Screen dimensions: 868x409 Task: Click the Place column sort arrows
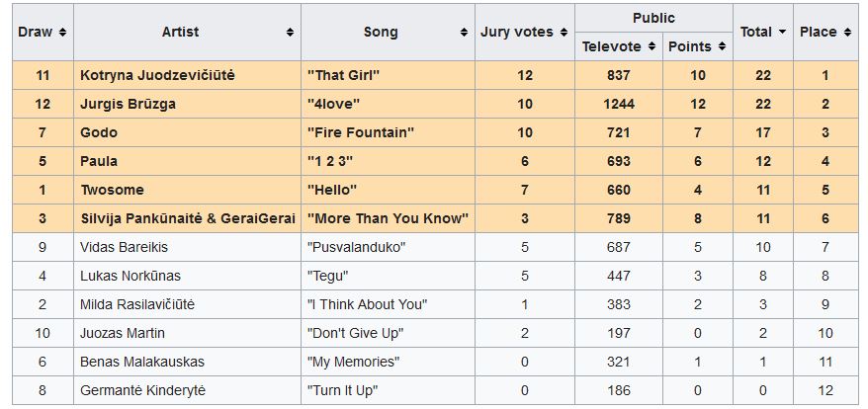(x=846, y=32)
